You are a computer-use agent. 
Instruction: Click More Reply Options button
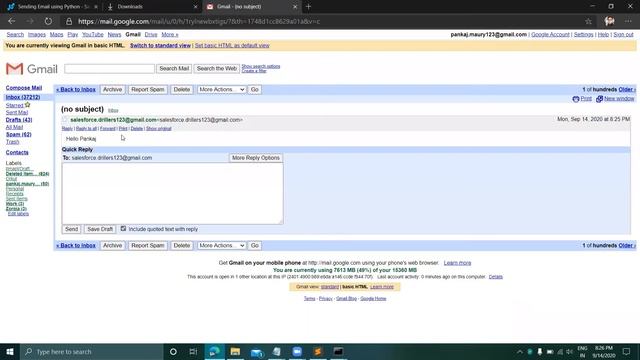(x=256, y=158)
